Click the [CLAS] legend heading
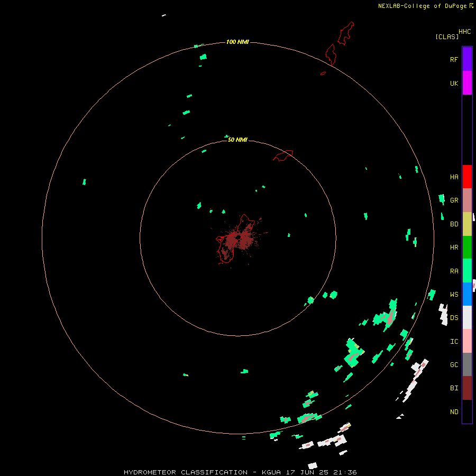476x476 pixels. point(447,36)
